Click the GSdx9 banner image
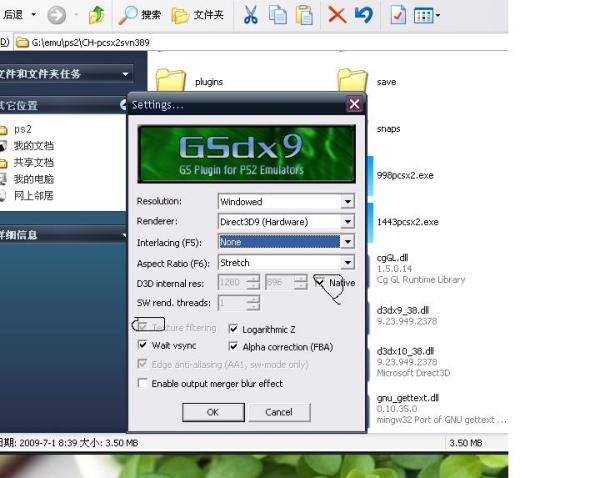Screen dimensions: 600x478 coord(246,154)
